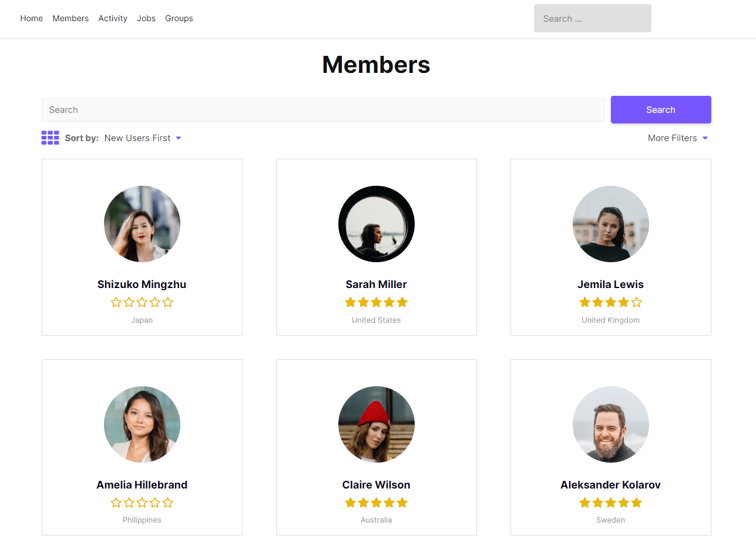The height and width of the screenshot is (542, 756).
Task: Click Shizuko Mingzhu's star rating
Action: coord(142,302)
